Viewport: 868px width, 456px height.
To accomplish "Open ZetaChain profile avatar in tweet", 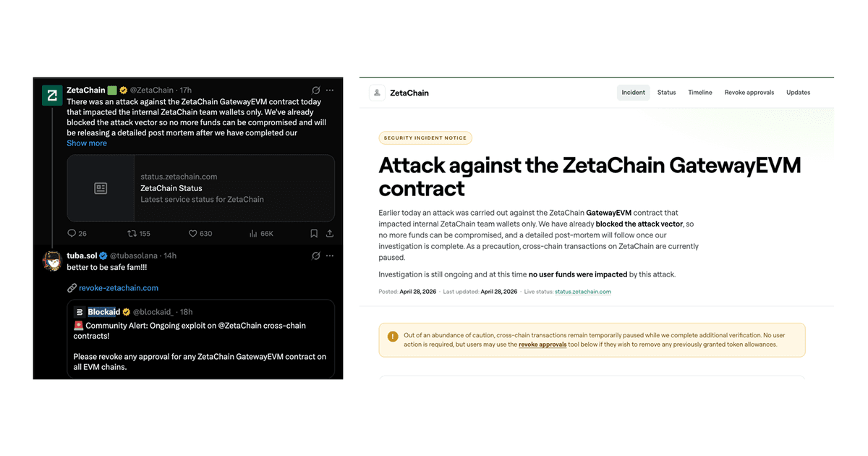I will click(52, 96).
